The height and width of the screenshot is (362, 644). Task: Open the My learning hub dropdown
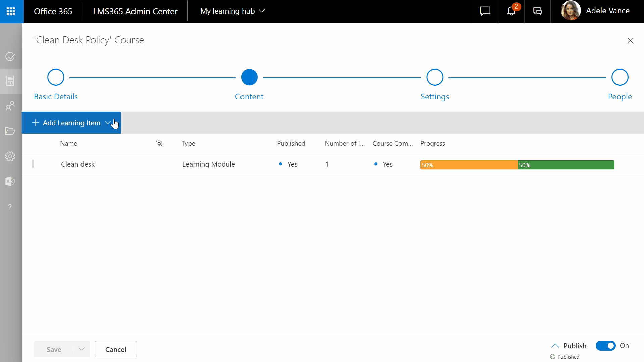[x=232, y=11]
